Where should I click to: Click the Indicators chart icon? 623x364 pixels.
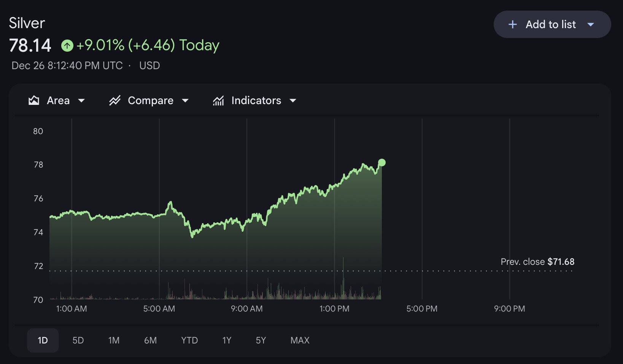(218, 100)
